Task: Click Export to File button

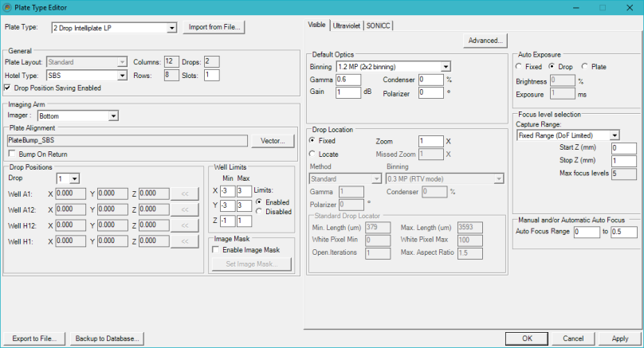Action: coord(34,338)
